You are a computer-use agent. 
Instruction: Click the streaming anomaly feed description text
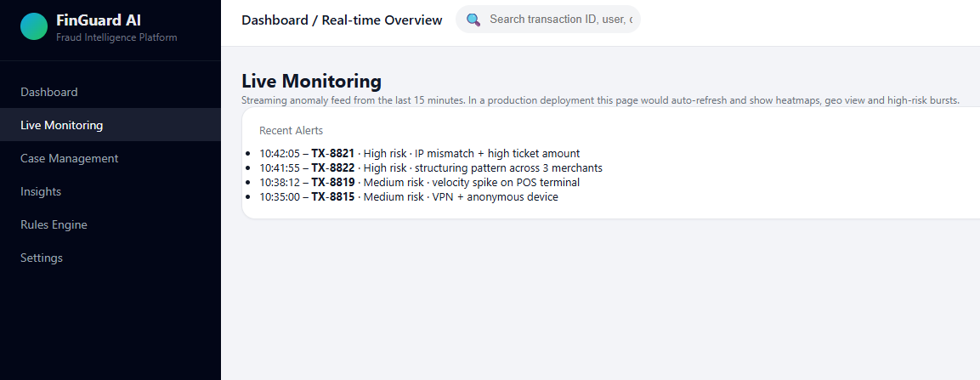(x=600, y=100)
